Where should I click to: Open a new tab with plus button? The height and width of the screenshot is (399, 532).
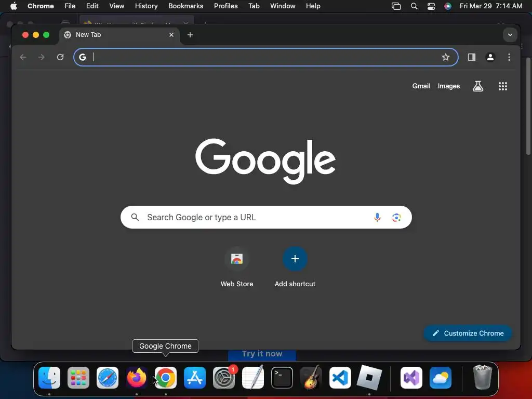(x=190, y=35)
